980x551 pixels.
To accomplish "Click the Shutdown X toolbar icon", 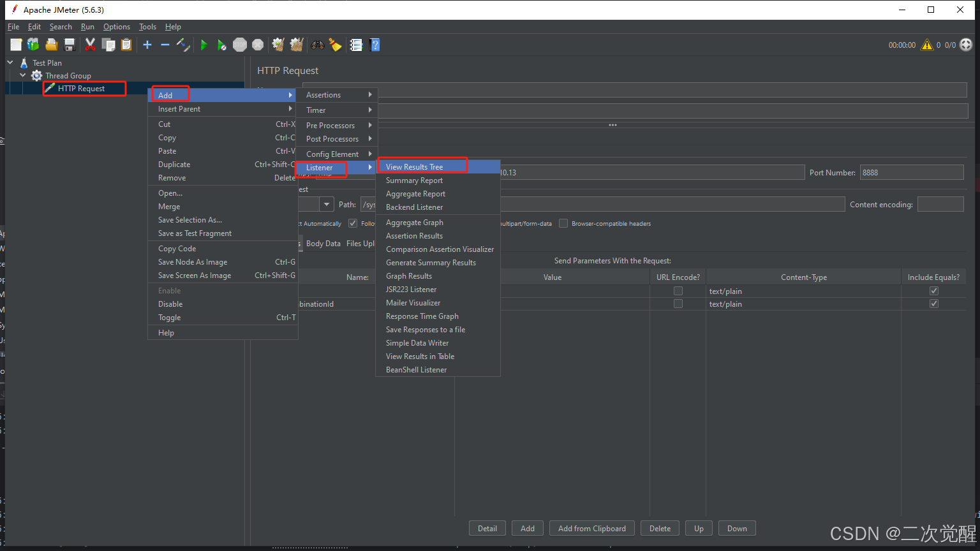I will (x=258, y=45).
